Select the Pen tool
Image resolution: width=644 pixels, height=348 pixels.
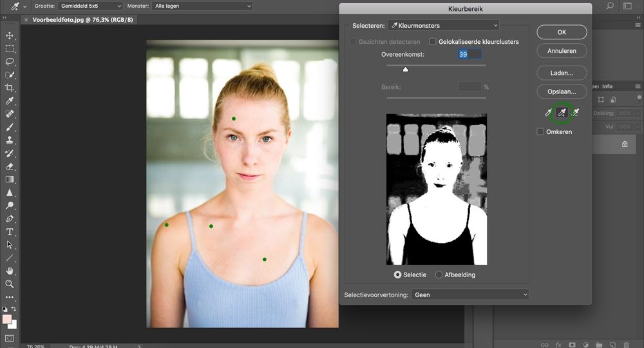(10, 218)
